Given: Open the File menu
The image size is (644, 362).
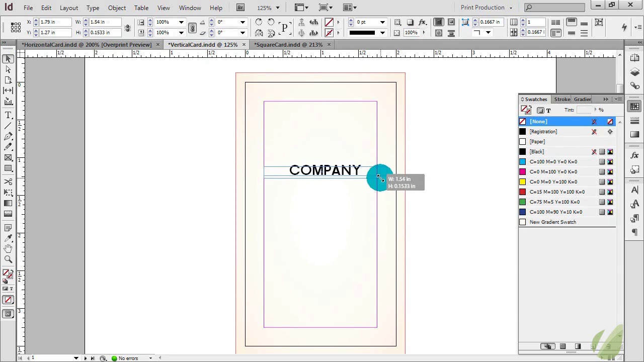Looking at the screenshot, I should tap(28, 8).
